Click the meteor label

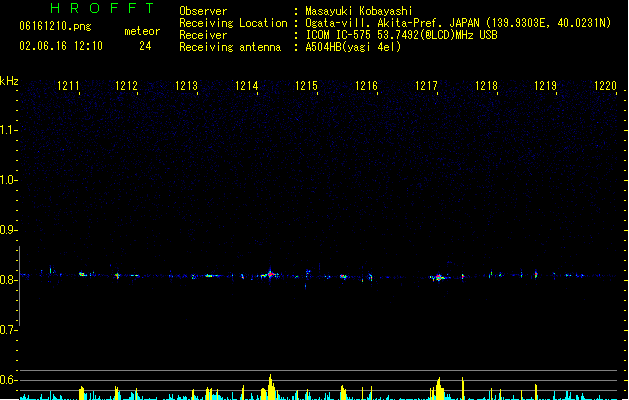pyautogui.click(x=142, y=31)
